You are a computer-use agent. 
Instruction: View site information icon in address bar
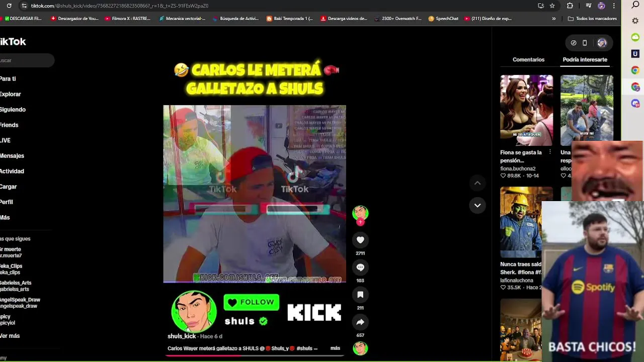click(24, 6)
